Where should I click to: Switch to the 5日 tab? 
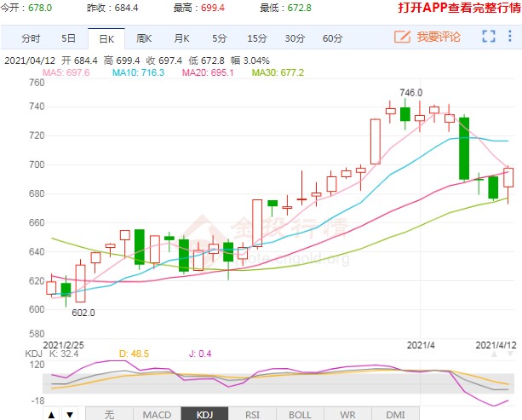(68, 38)
